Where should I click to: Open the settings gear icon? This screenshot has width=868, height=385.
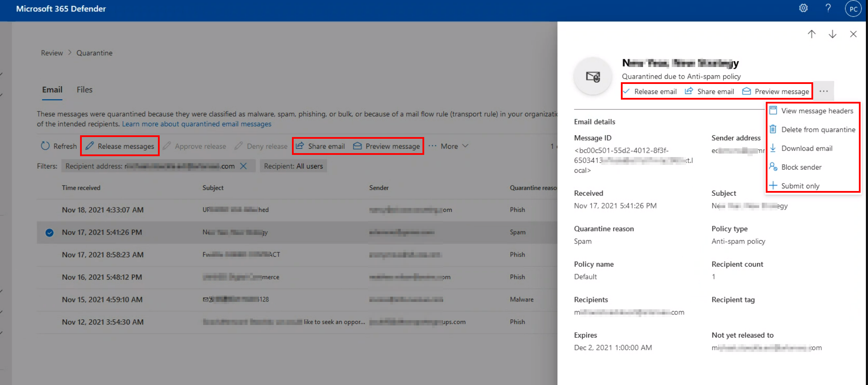pyautogui.click(x=803, y=8)
